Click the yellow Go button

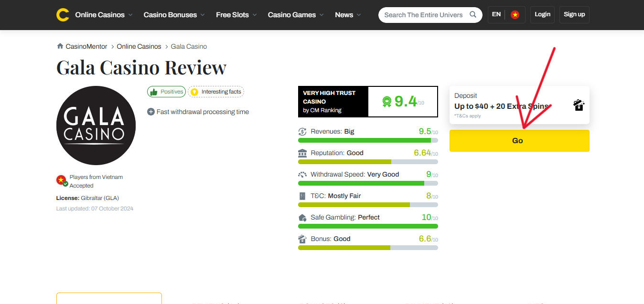pos(519,141)
